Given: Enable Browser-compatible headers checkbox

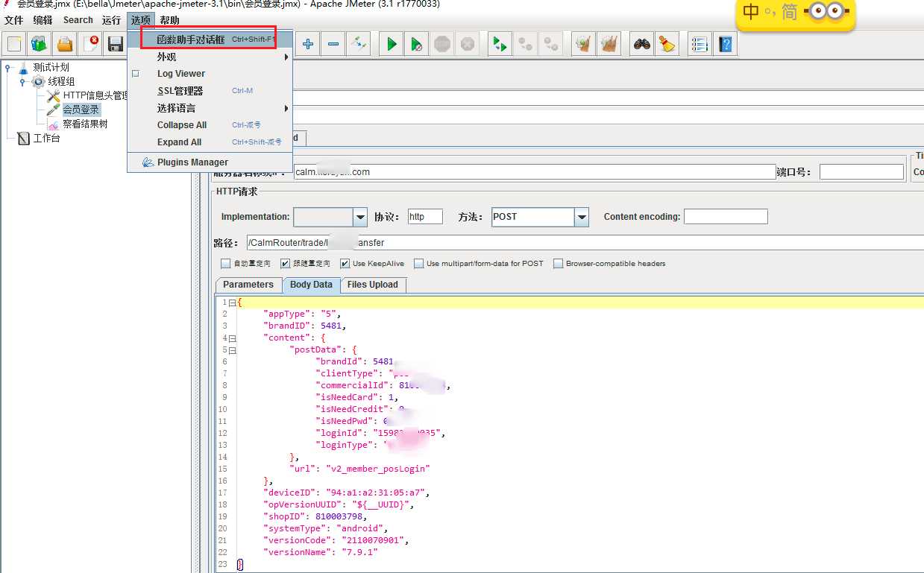Looking at the screenshot, I should [x=558, y=264].
